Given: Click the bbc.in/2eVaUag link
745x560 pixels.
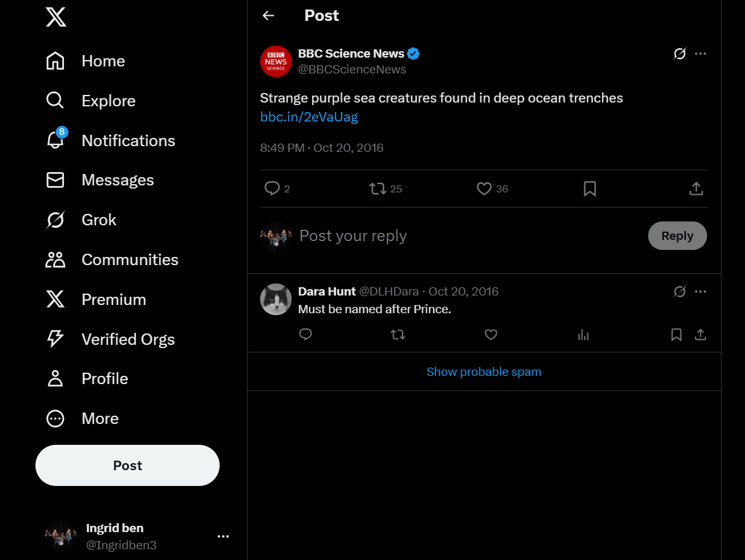Looking at the screenshot, I should pos(310,117).
